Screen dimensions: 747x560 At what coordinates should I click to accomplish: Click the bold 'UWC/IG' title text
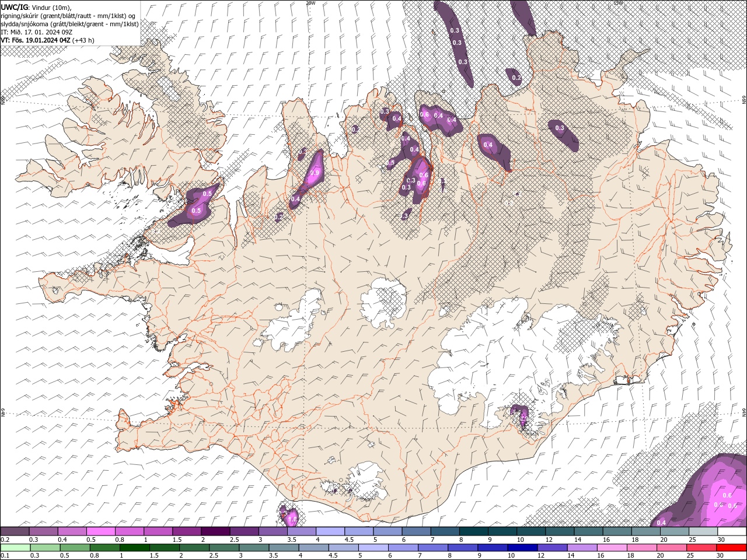[x=14, y=6]
